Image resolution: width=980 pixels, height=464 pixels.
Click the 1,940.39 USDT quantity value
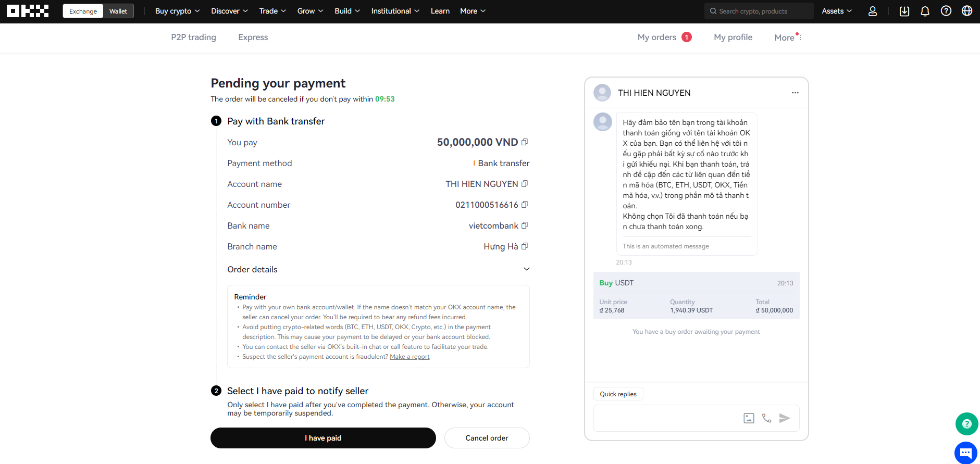(x=691, y=310)
